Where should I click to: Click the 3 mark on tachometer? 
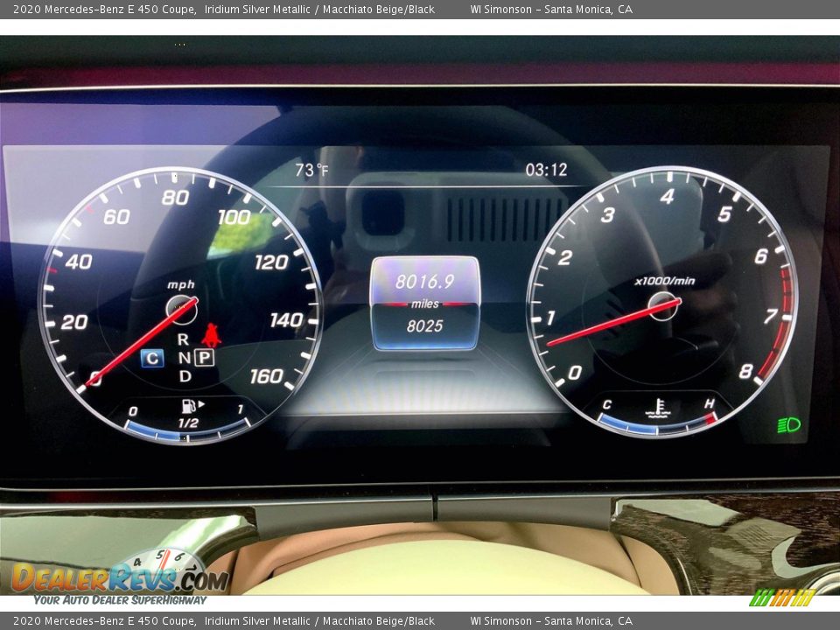607,215
